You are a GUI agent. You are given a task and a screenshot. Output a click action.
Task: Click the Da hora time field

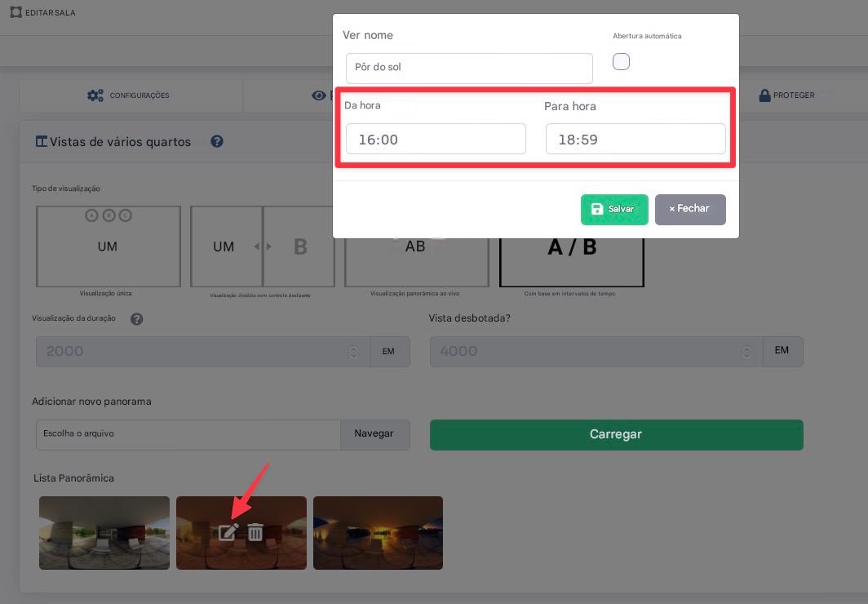436,139
